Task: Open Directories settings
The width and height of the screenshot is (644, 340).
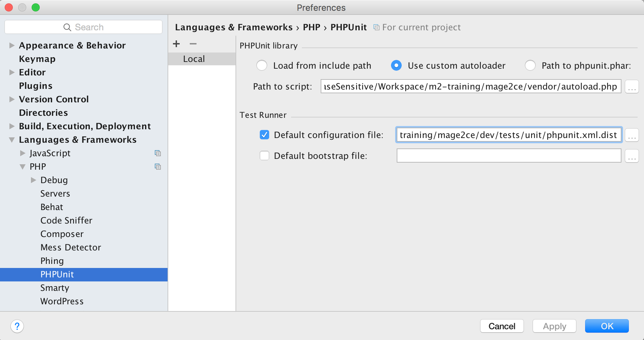Action: coord(43,113)
